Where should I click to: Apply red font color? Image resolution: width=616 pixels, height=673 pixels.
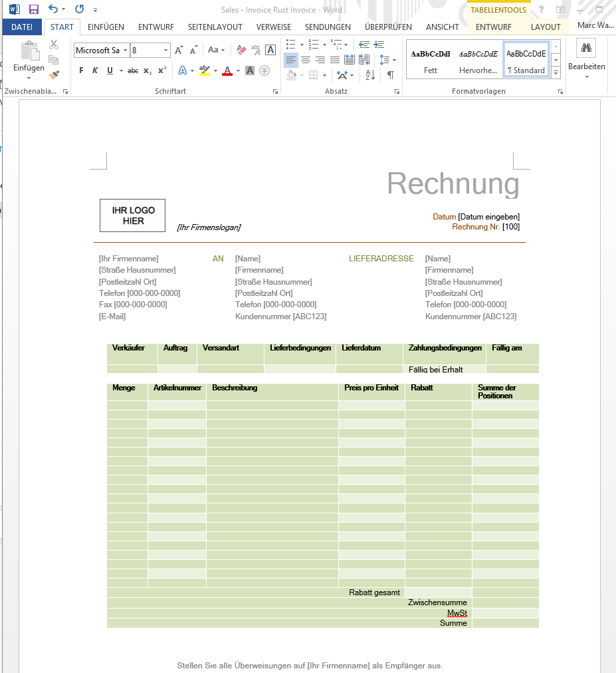(227, 70)
